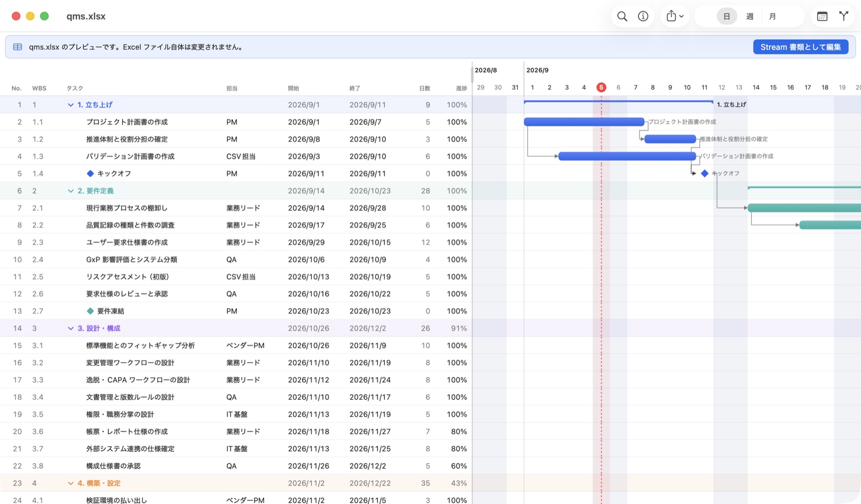The width and height of the screenshot is (861, 504).
Task: Click the 2026/8 month label in the timeline
Action: (x=486, y=70)
